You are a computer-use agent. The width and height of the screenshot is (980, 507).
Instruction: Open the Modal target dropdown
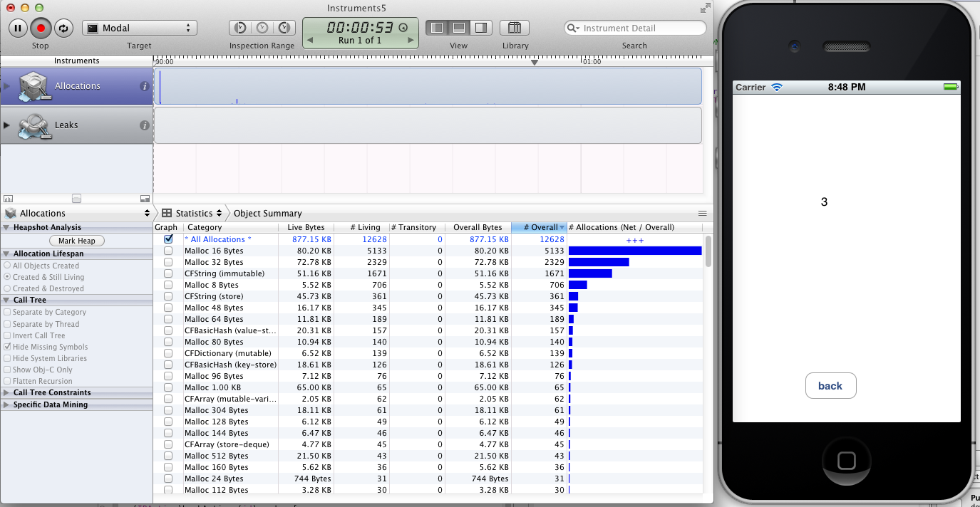139,28
